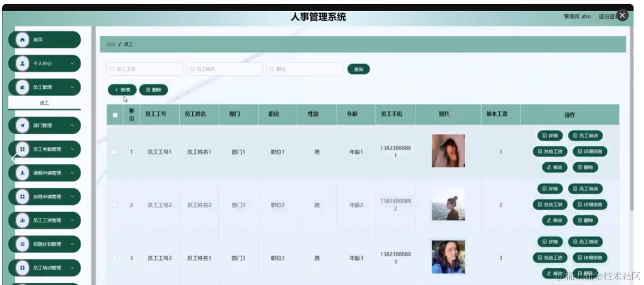This screenshot has width=644, height=285.
Task: Close the image viewer with the X button
Action: [622, 15]
